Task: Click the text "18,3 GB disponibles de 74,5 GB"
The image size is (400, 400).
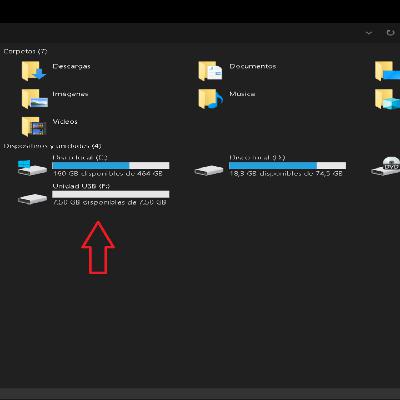Action: (286, 174)
